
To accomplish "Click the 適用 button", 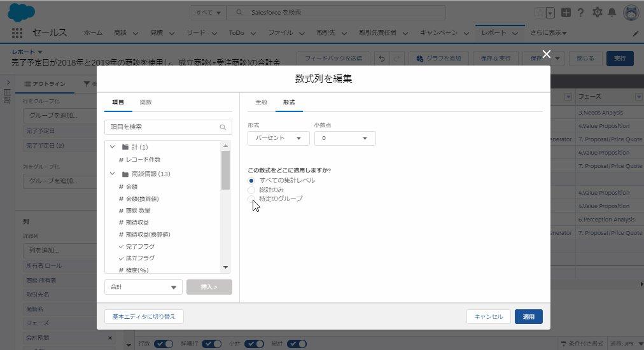I will tap(529, 317).
